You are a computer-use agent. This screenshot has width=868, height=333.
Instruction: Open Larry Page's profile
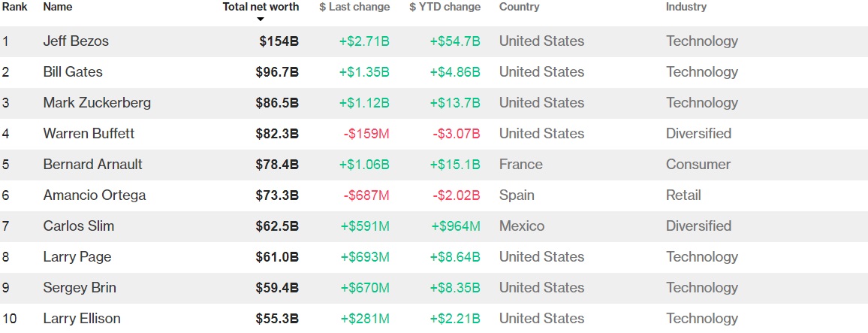coord(77,257)
